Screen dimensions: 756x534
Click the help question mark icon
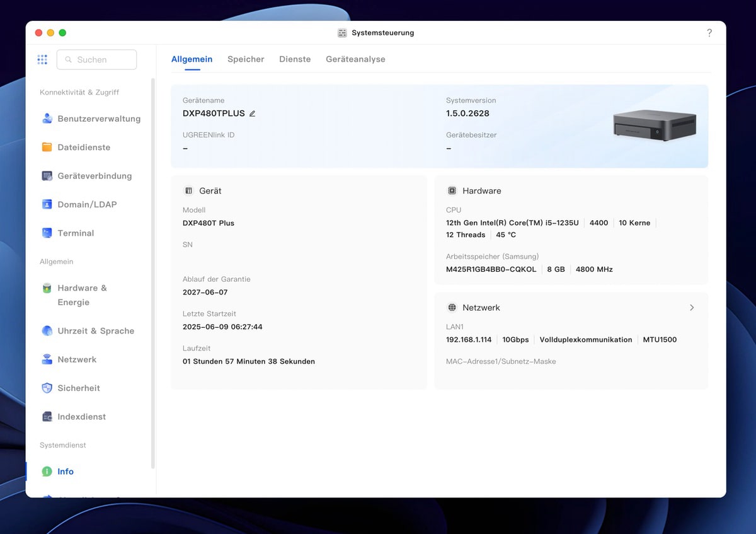[x=709, y=33]
